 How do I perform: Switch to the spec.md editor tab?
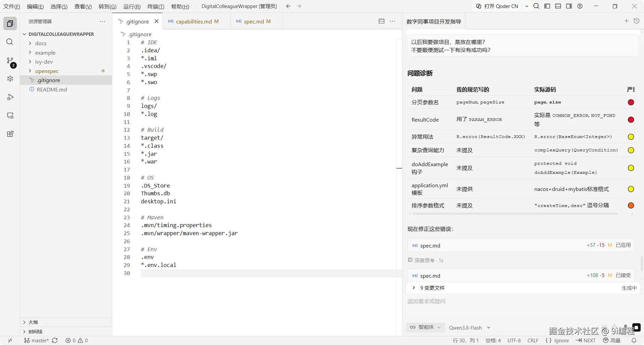[256, 21]
